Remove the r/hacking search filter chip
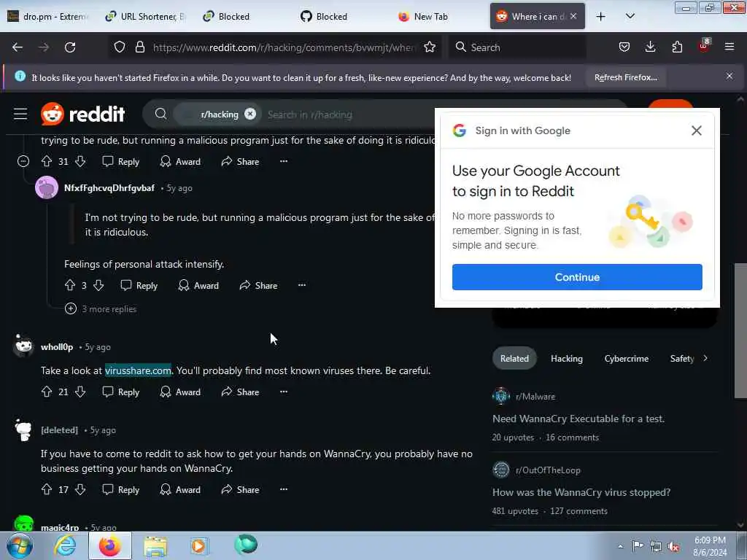The height and width of the screenshot is (560, 747). 250,114
